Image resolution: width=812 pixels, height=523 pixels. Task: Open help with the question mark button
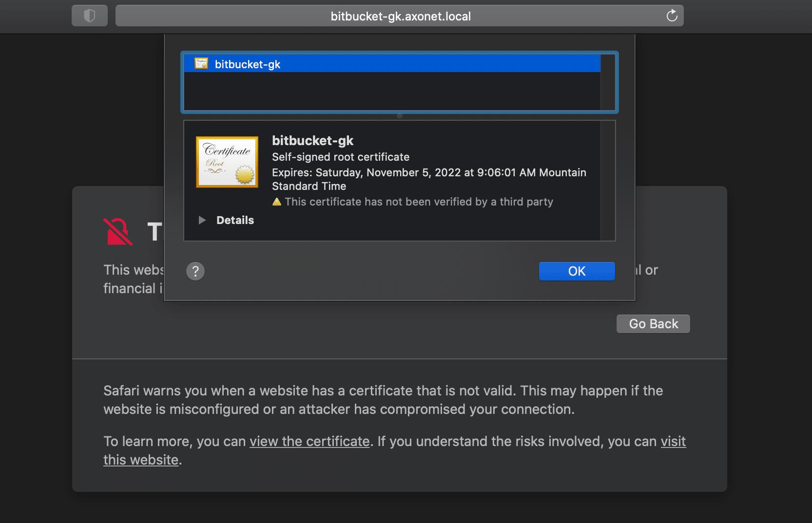pos(195,271)
